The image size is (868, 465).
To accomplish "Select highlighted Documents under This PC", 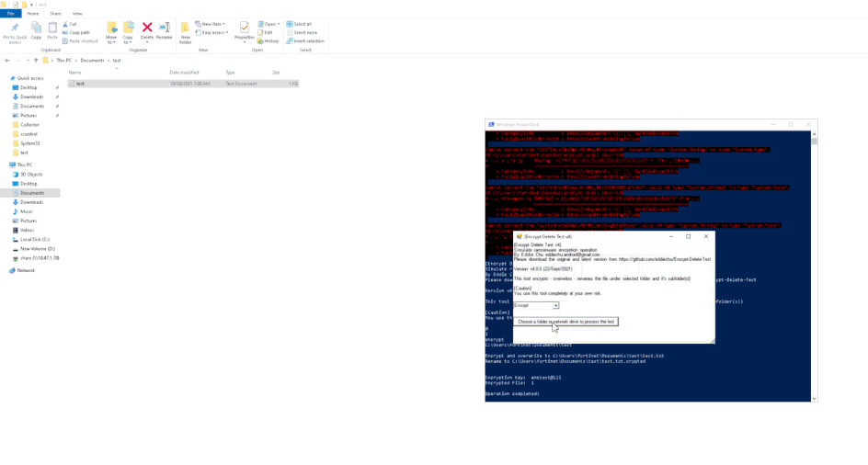I will pyautogui.click(x=30, y=193).
